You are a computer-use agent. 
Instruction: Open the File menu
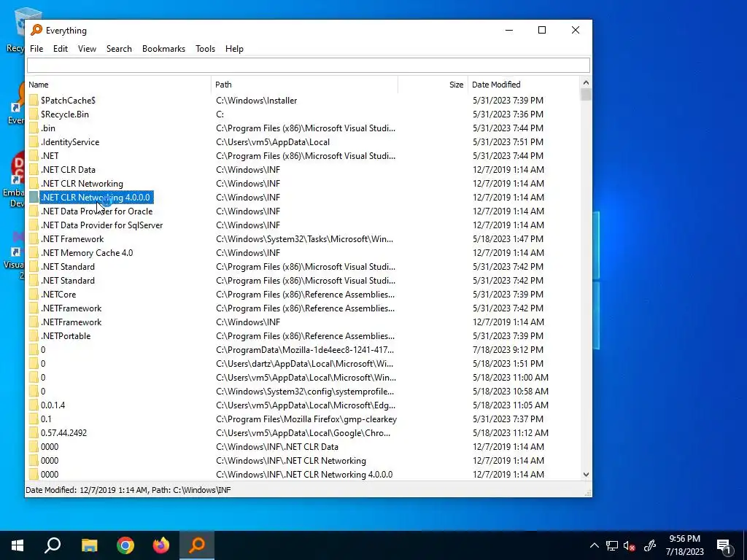(36, 49)
